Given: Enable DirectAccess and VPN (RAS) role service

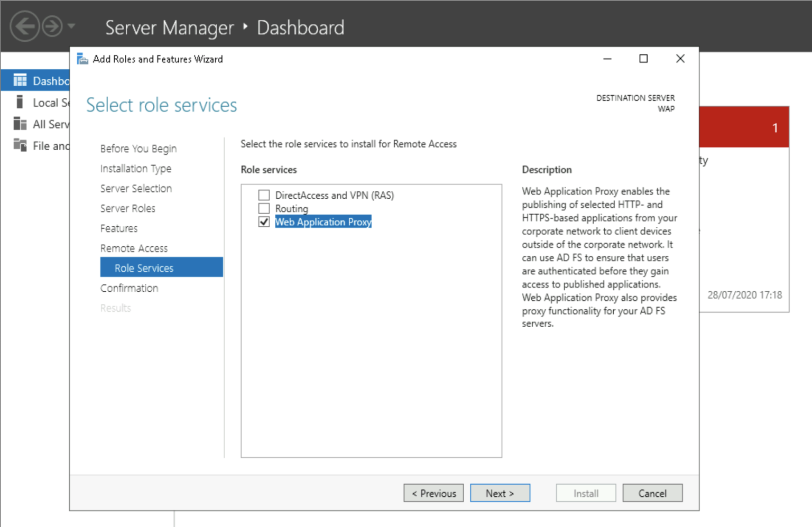Looking at the screenshot, I should pyautogui.click(x=264, y=195).
